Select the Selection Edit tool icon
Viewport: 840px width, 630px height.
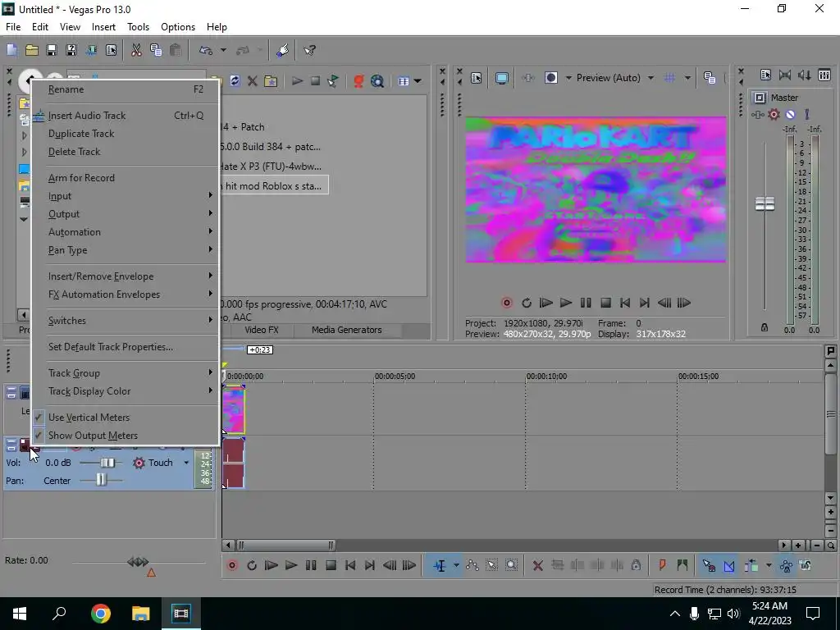(492, 565)
